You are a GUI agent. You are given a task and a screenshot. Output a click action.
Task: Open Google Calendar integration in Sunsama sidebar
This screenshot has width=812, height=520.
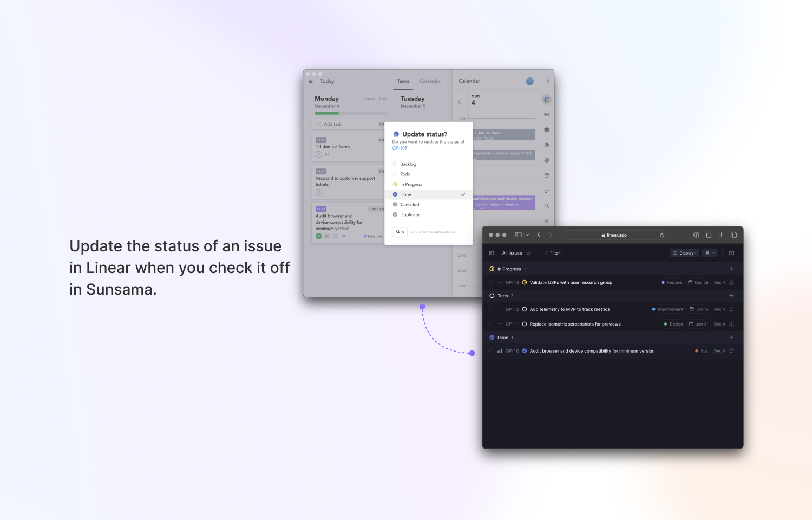tap(547, 99)
